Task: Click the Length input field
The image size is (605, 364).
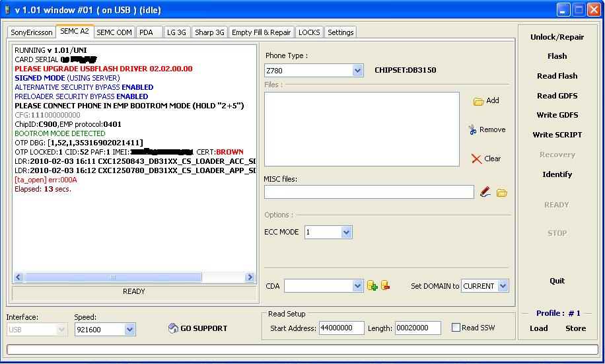Action: tap(418, 328)
